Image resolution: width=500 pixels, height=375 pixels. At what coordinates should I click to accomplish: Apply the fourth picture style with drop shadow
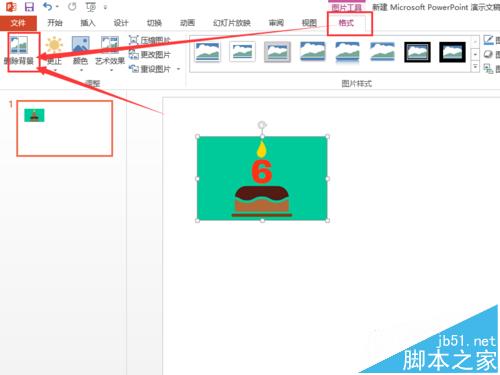312,52
